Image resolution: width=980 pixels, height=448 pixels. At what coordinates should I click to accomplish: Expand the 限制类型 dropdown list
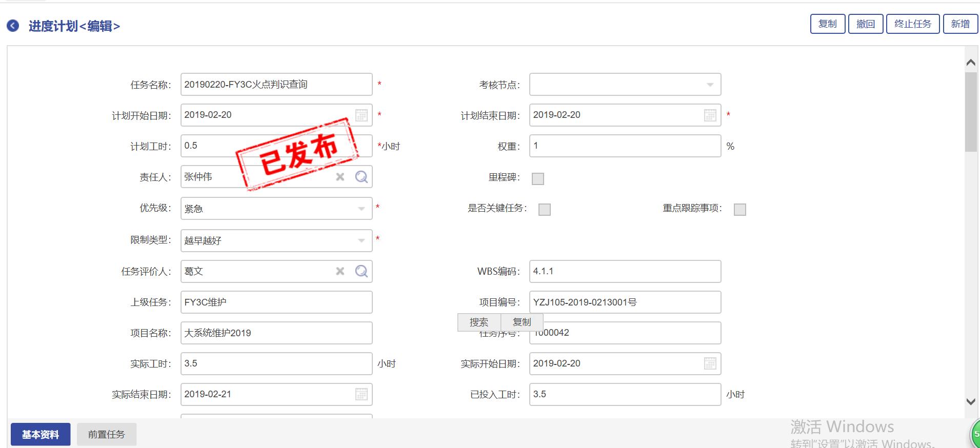click(x=362, y=240)
